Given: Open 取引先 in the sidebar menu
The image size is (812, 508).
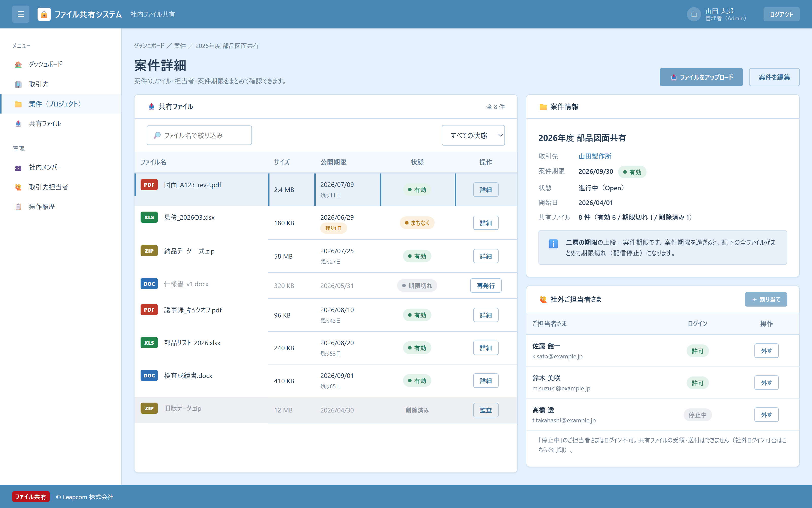Looking at the screenshot, I should pyautogui.click(x=60, y=84).
